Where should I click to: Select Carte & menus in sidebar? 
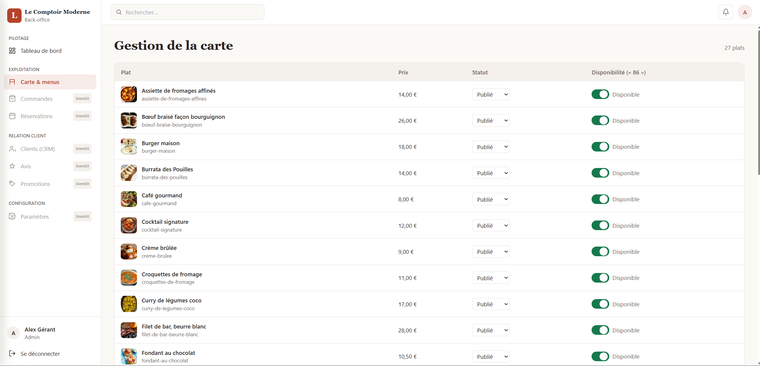[50, 82]
